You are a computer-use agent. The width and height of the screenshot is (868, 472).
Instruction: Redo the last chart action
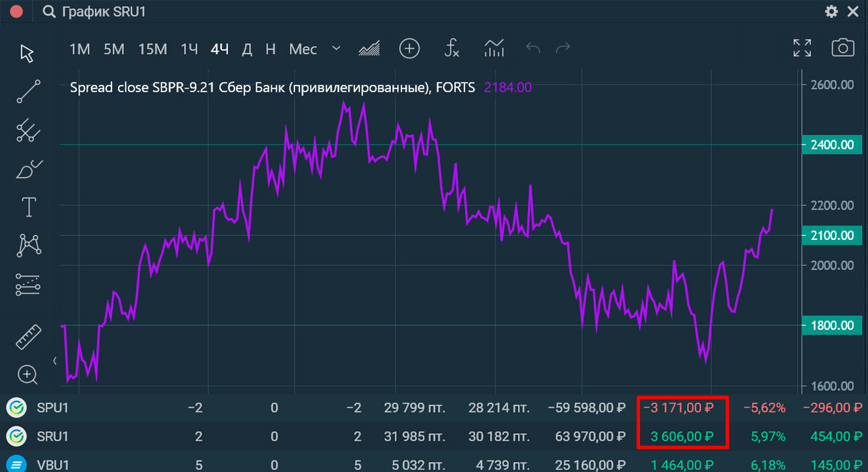click(563, 48)
